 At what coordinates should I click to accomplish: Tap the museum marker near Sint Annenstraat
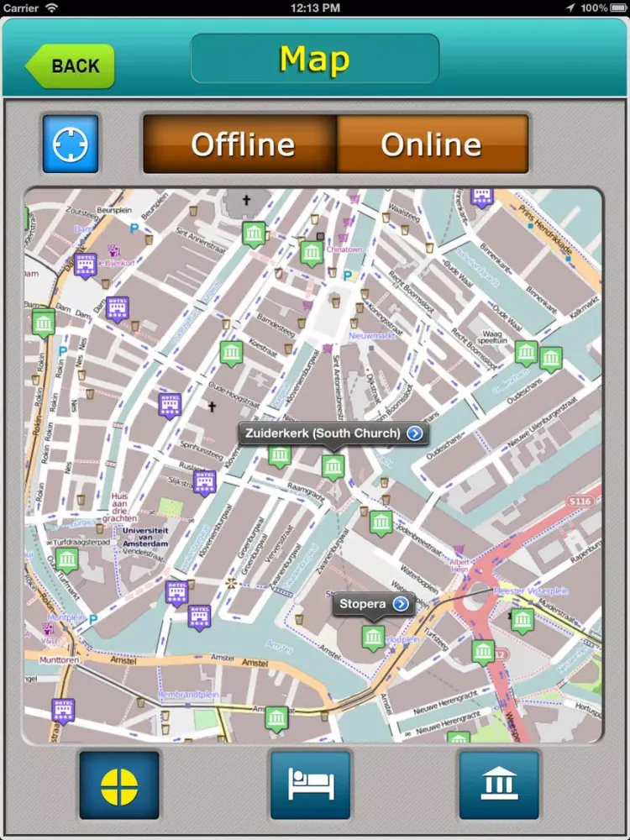pyautogui.click(x=254, y=234)
